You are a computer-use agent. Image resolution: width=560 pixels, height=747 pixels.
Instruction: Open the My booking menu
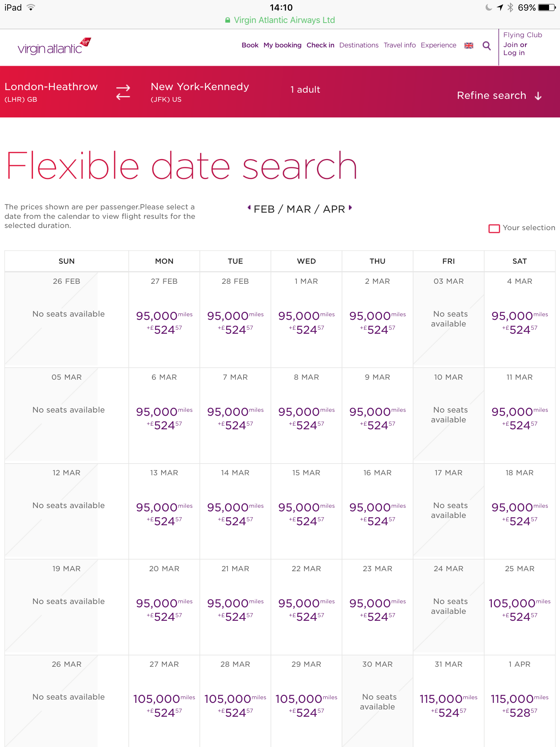tap(282, 45)
